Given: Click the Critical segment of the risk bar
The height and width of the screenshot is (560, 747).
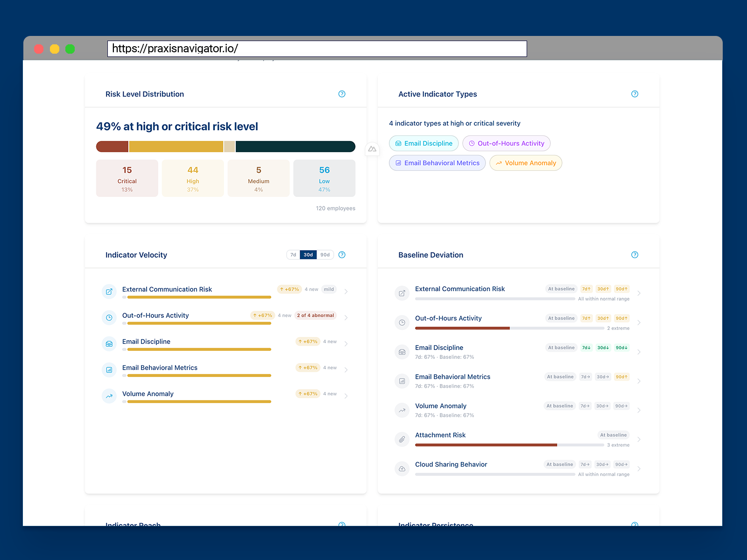Looking at the screenshot, I should (112, 147).
